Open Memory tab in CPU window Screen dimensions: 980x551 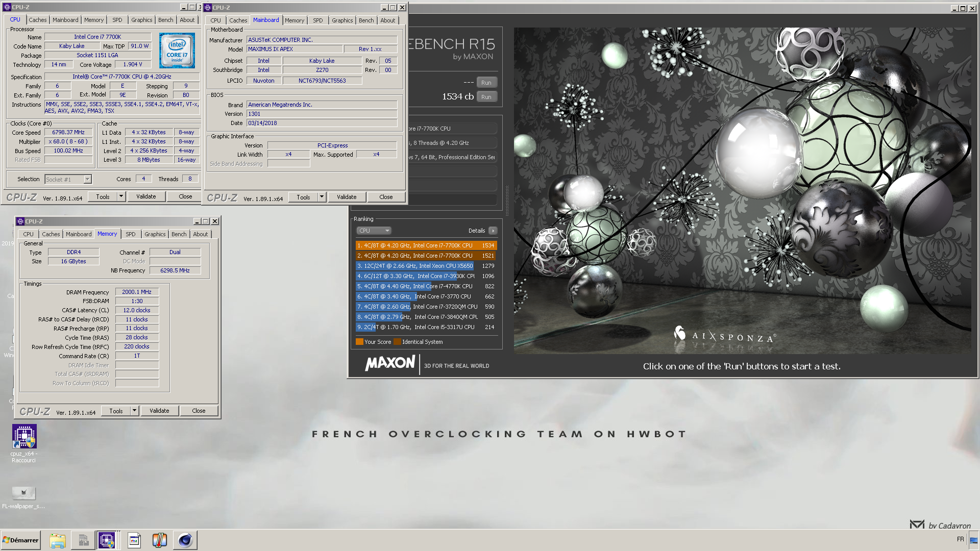pyautogui.click(x=94, y=20)
